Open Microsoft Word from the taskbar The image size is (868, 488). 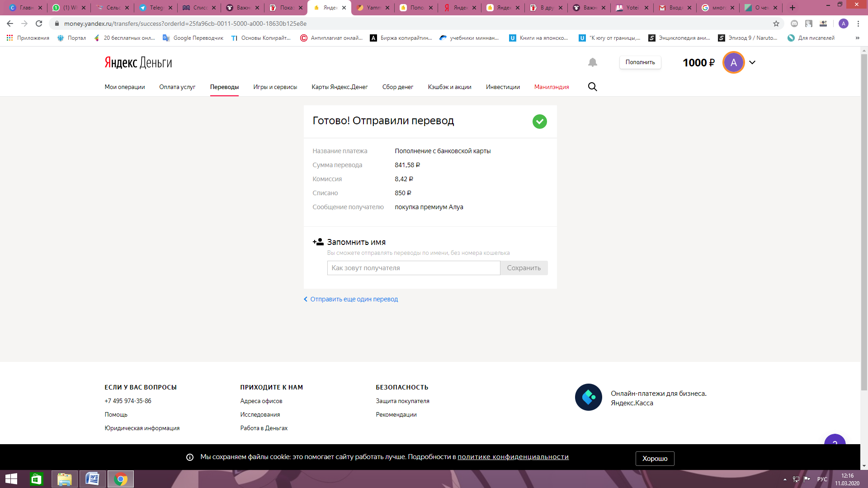[x=93, y=479]
